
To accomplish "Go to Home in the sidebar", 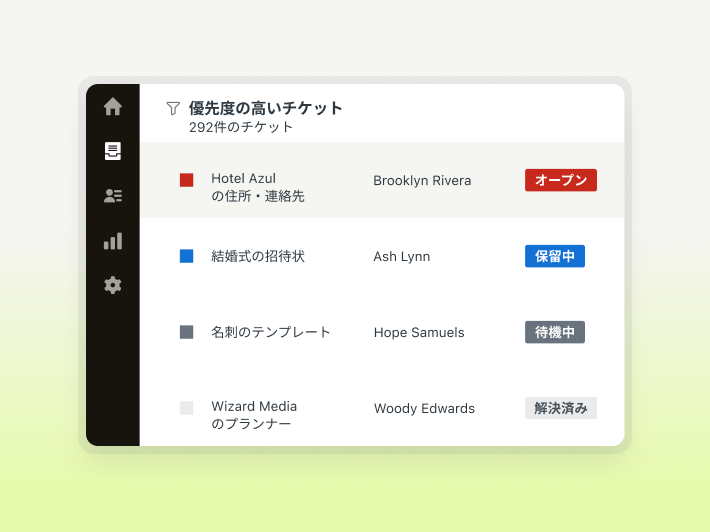I will coord(113,107).
